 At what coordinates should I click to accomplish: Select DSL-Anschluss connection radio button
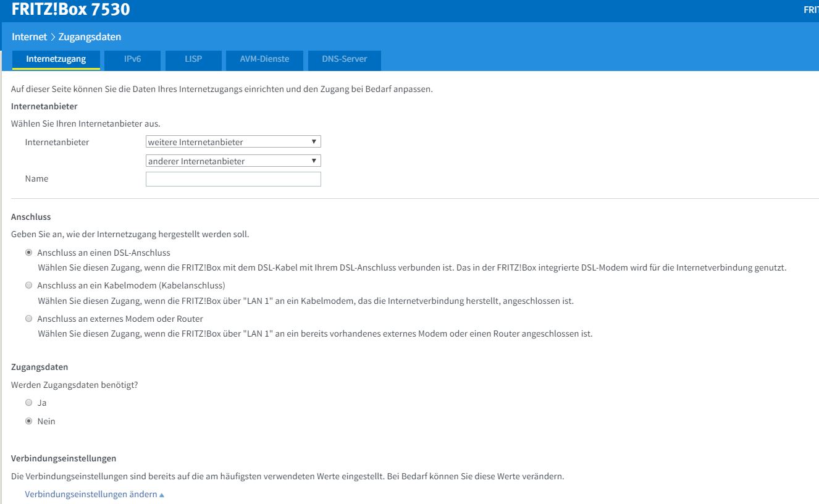[28, 253]
